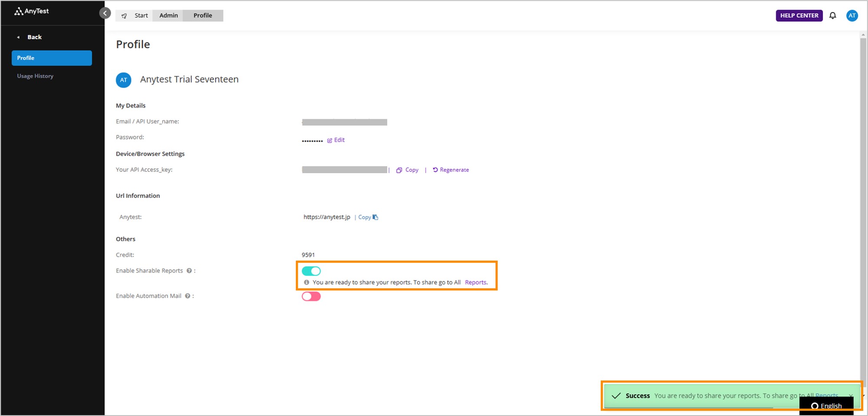Open the HELP CENTER
Screen dimensions: 868x416
[x=799, y=16]
